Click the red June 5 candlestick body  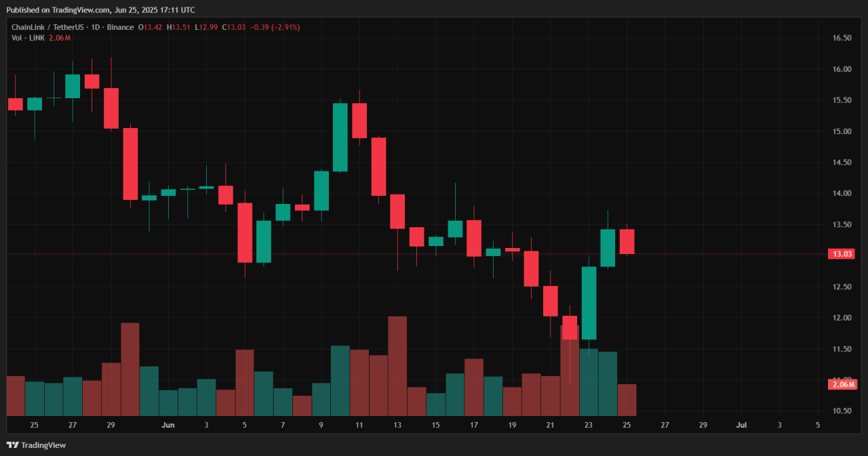tap(245, 232)
